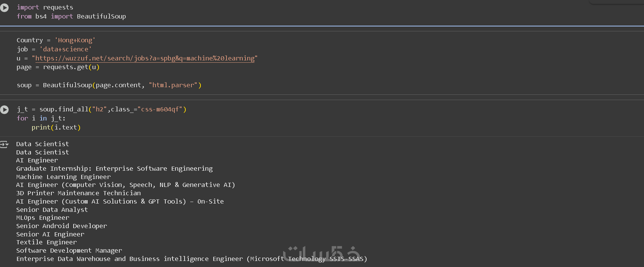The image size is (644, 267).
Task: Click the 'Senior Android Developer' output line
Action: pyautogui.click(x=62, y=226)
